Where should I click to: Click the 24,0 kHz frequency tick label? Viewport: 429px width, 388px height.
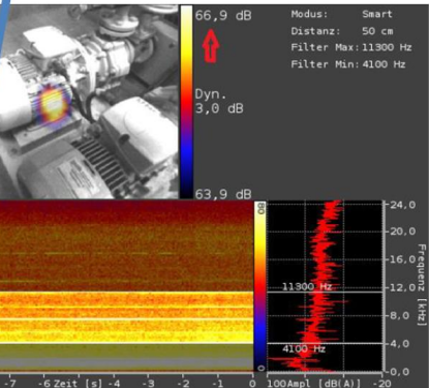point(403,204)
